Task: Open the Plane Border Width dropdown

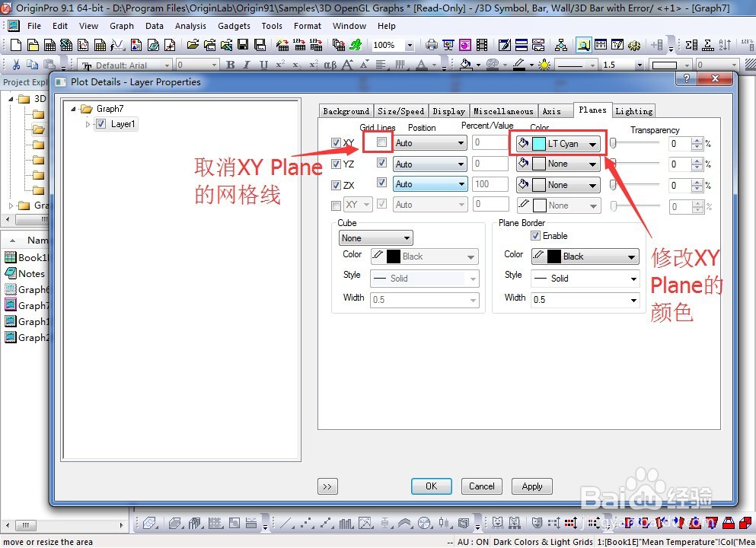Action: click(x=585, y=300)
